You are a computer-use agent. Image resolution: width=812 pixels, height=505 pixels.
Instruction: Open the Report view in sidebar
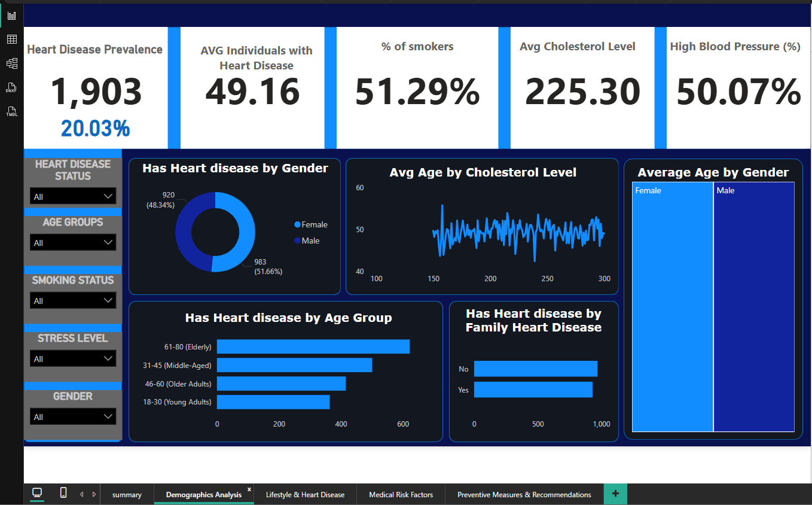11,16
